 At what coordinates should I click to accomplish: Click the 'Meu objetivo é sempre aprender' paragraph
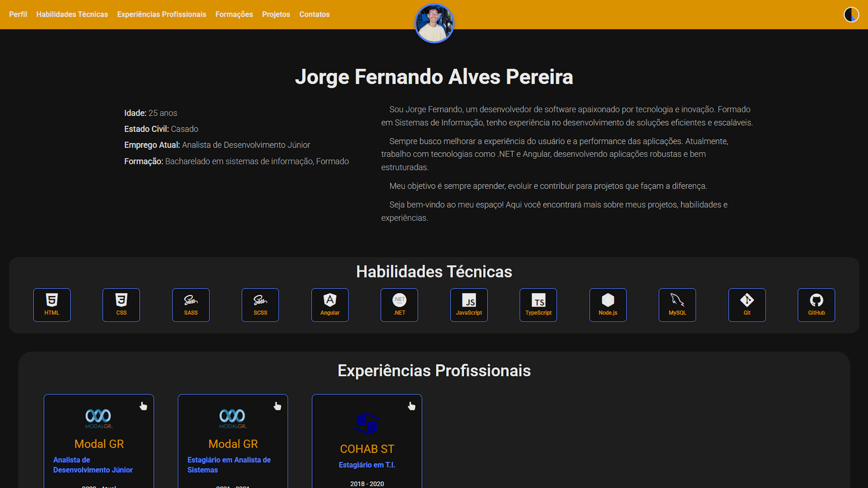click(548, 186)
